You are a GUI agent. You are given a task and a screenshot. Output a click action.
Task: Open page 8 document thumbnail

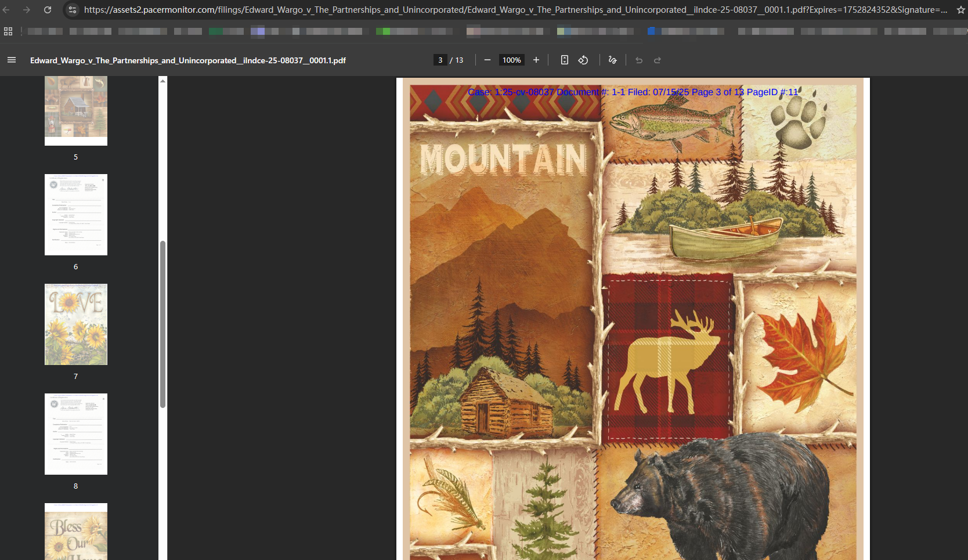76,434
